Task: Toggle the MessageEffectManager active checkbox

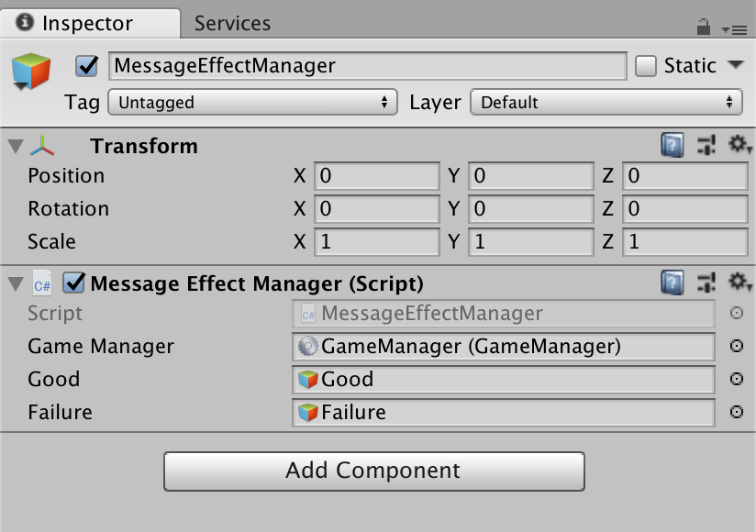Action: pos(87,66)
